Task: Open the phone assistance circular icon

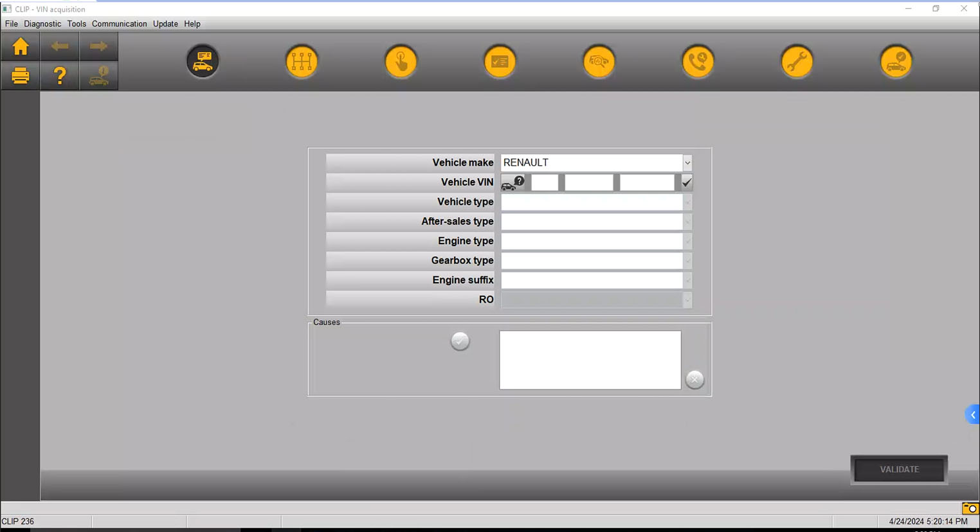Action: 698,62
